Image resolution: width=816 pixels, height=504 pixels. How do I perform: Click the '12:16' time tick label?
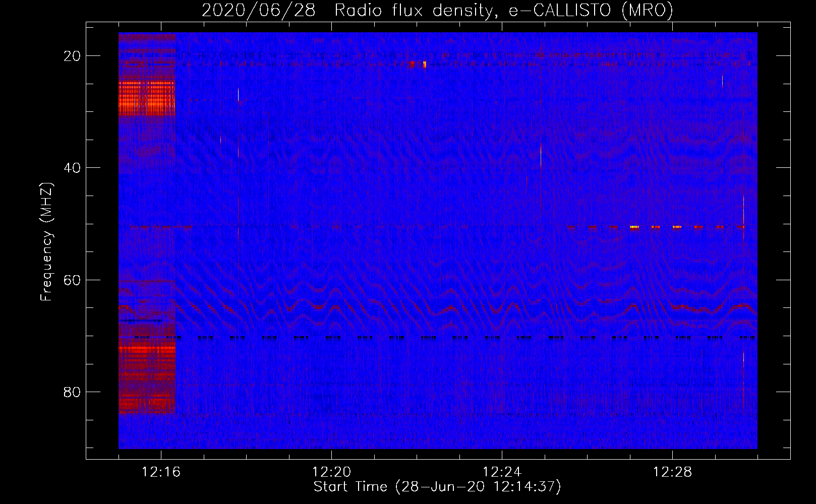[x=161, y=472]
